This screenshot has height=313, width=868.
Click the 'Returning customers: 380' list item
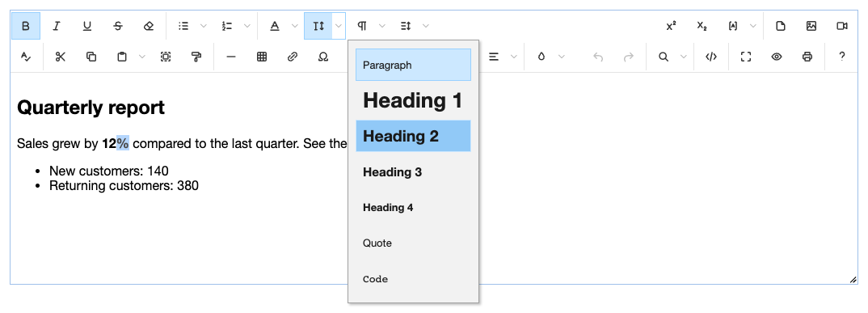[x=124, y=185]
